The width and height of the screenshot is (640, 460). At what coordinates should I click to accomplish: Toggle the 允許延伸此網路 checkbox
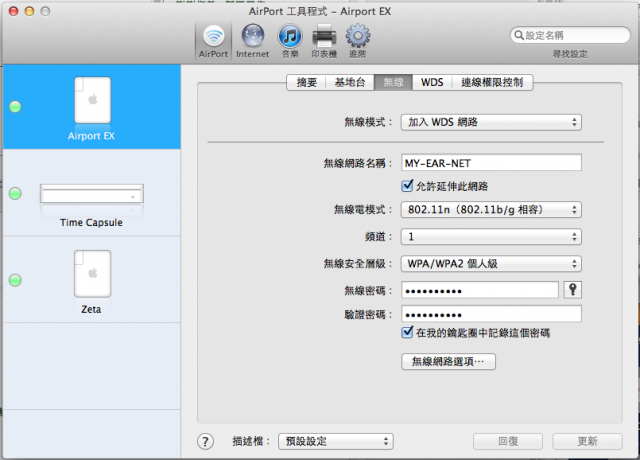407,186
